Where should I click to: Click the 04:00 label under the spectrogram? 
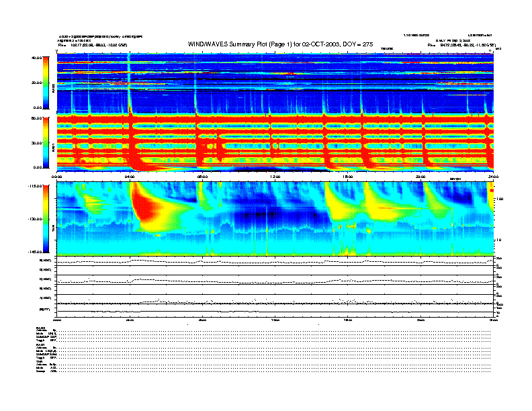coord(130,177)
